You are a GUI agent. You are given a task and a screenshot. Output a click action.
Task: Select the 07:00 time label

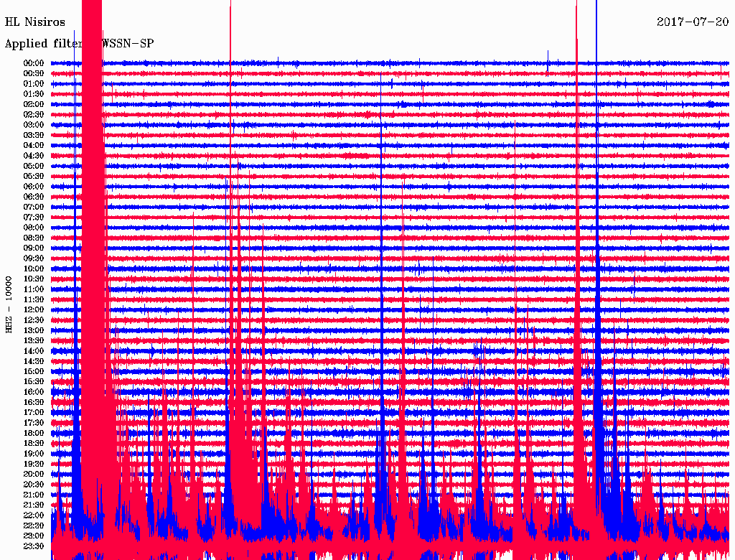34,207
